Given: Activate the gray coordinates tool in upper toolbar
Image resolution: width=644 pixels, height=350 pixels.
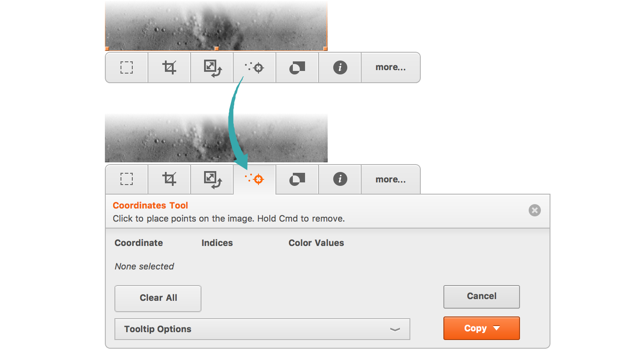Looking at the screenshot, I should [x=255, y=67].
